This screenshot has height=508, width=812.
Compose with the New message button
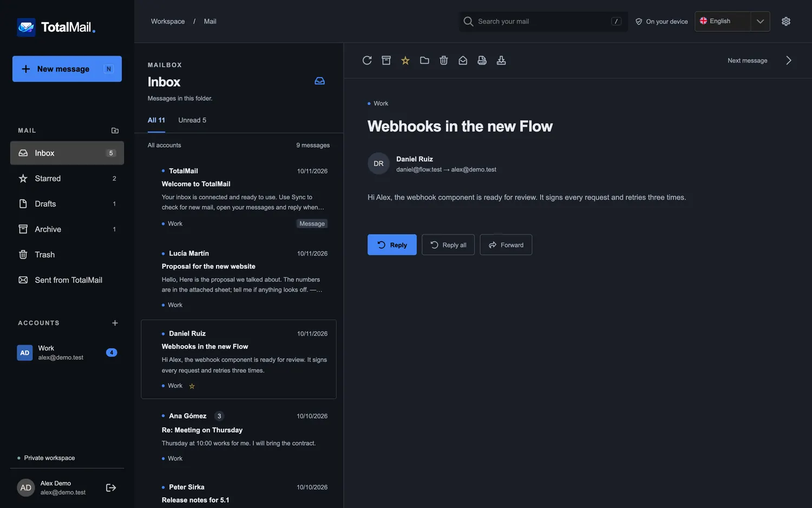coord(67,69)
